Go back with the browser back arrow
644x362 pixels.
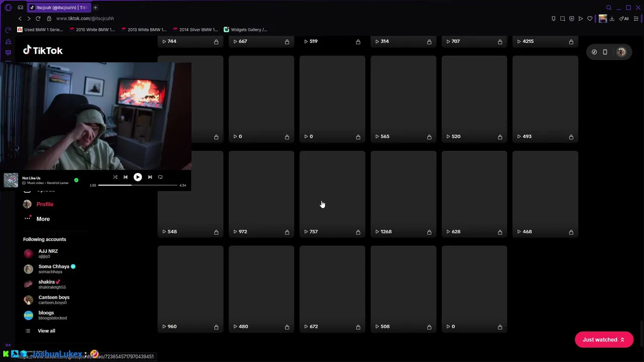pyautogui.click(x=20, y=19)
